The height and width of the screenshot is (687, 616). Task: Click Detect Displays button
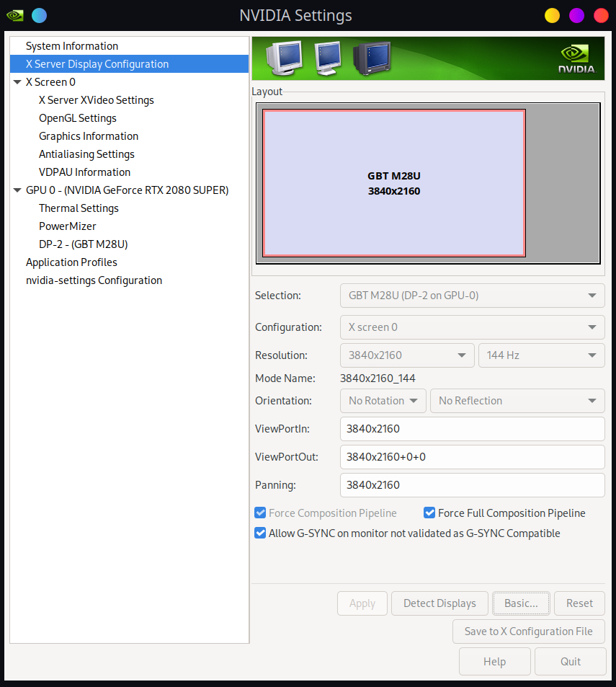pos(439,603)
